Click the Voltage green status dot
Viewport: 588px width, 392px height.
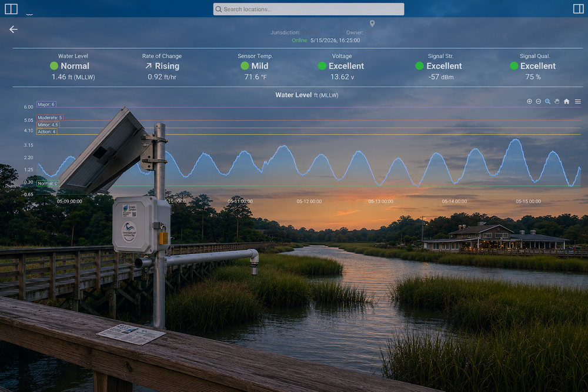coord(322,66)
